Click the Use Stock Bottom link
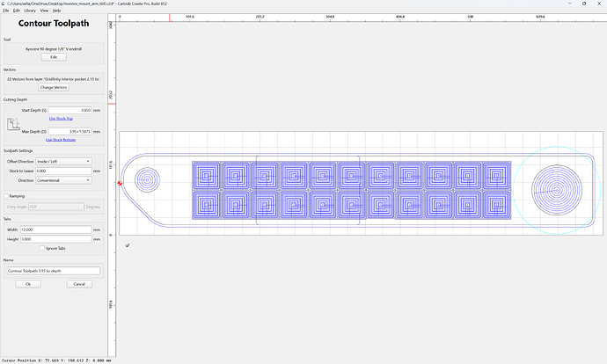This screenshot has height=364, width=607. tap(61, 140)
